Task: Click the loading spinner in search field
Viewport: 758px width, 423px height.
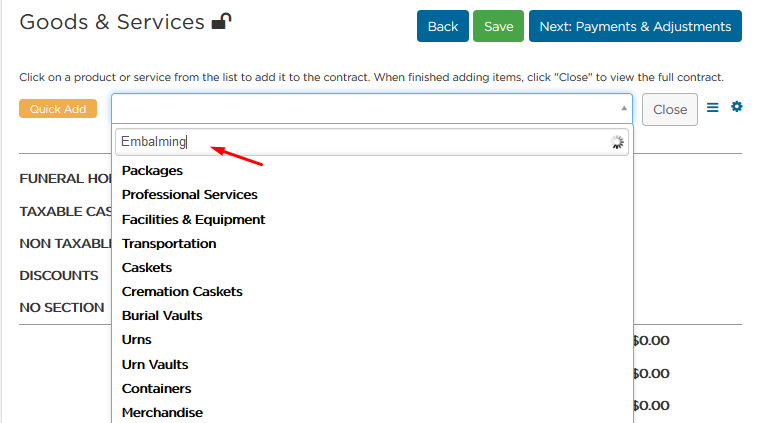Action: tap(617, 142)
